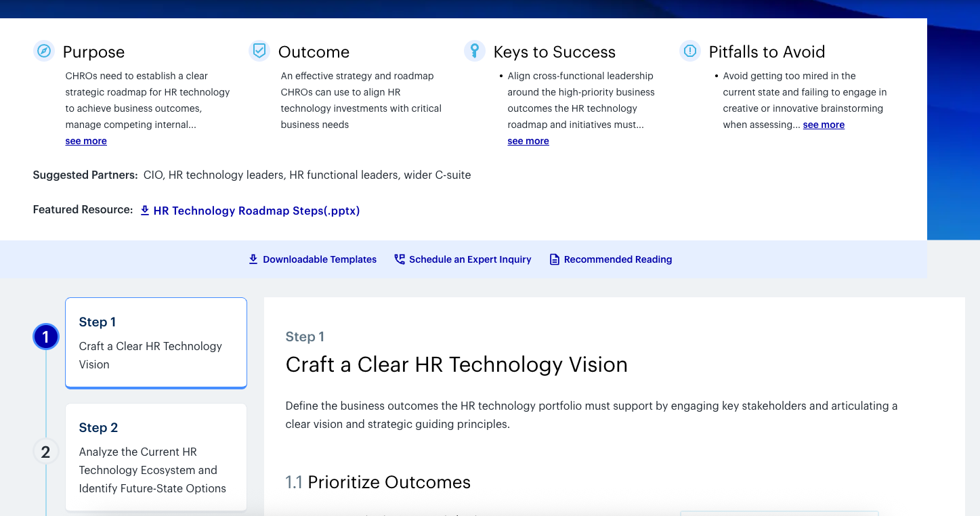Go to Recommended Reading section
This screenshot has width=980, height=516.
(x=618, y=259)
